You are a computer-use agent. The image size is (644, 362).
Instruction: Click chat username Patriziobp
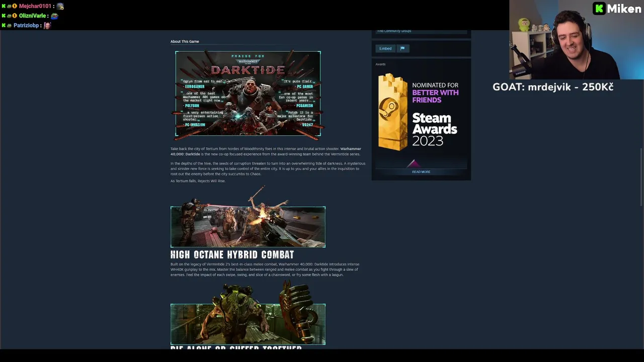[x=26, y=25]
